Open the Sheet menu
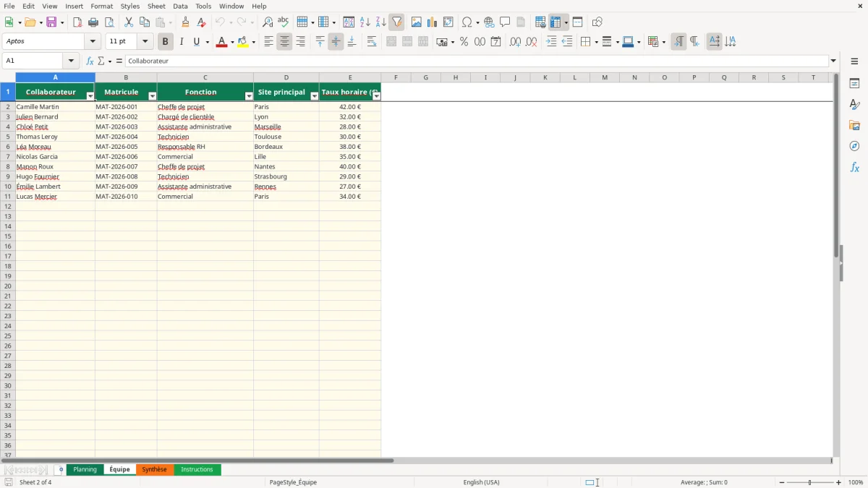The width and height of the screenshot is (868, 488). coord(156,6)
